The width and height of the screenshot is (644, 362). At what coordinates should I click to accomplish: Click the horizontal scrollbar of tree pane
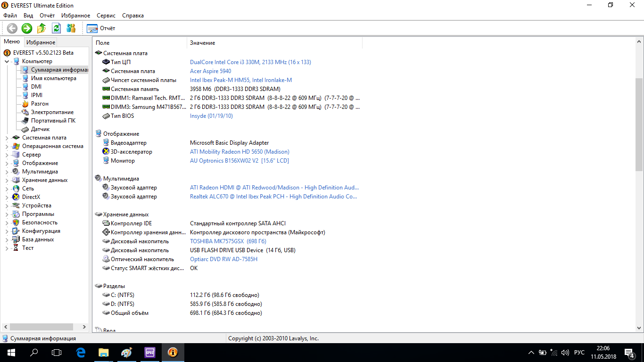point(41,327)
